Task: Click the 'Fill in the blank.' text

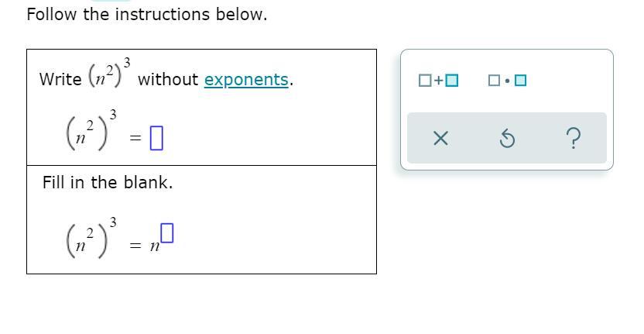Action: [108, 183]
